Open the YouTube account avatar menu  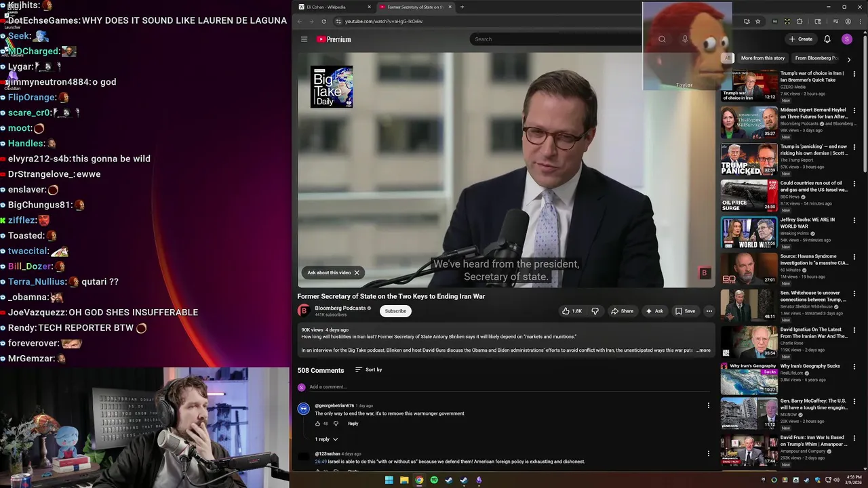tap(846, 39)
